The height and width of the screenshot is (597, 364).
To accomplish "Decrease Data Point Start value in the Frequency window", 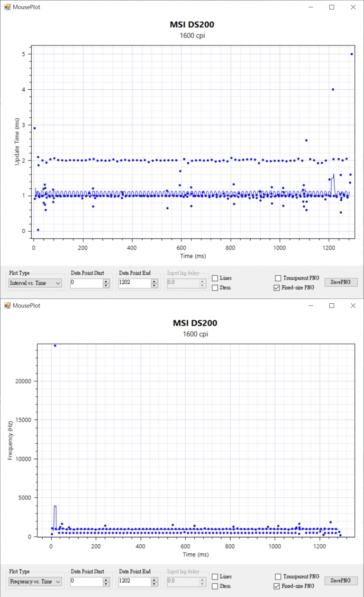I will click(x=106, y=584).
